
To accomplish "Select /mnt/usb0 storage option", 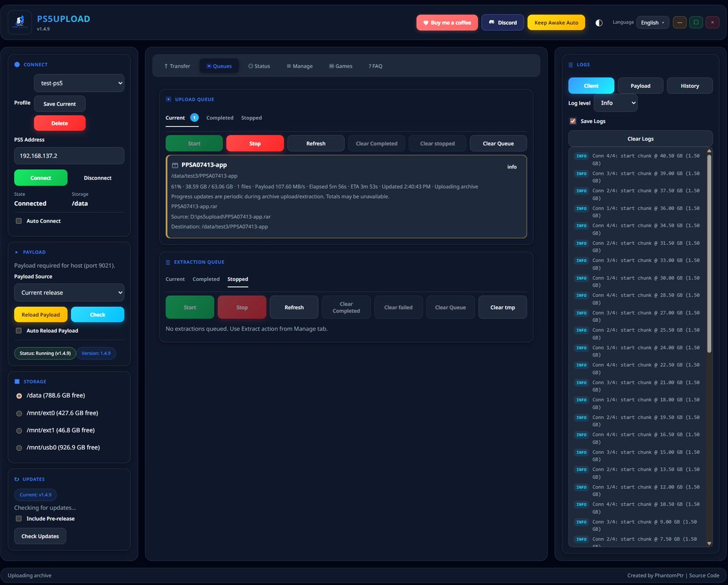I will tap(19, 447).
